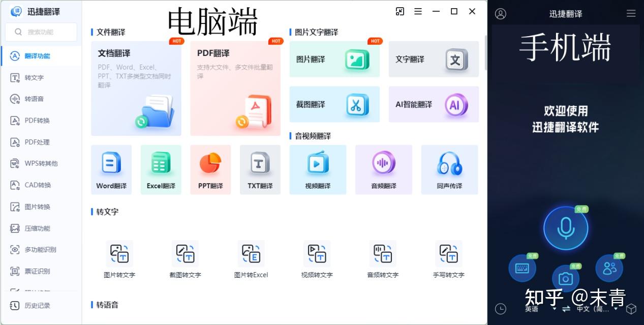Open 音频翻译 audio translation
644x325 pixels.
[384, 170]
